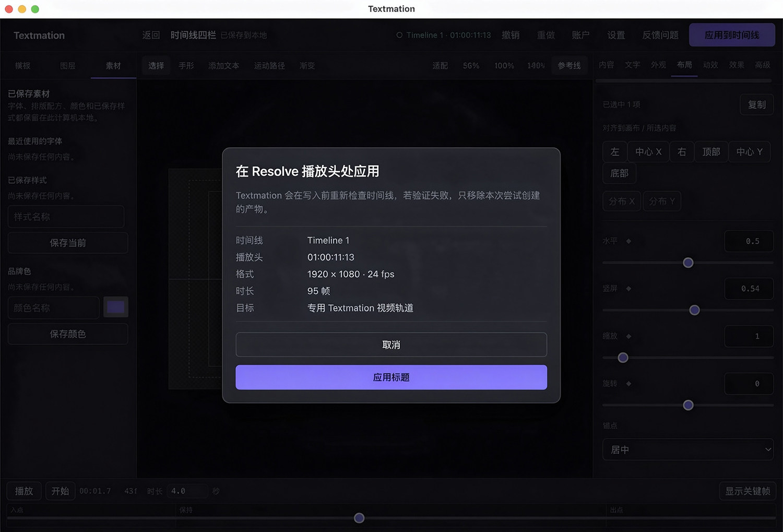Click the 播放 playback button

24,491
